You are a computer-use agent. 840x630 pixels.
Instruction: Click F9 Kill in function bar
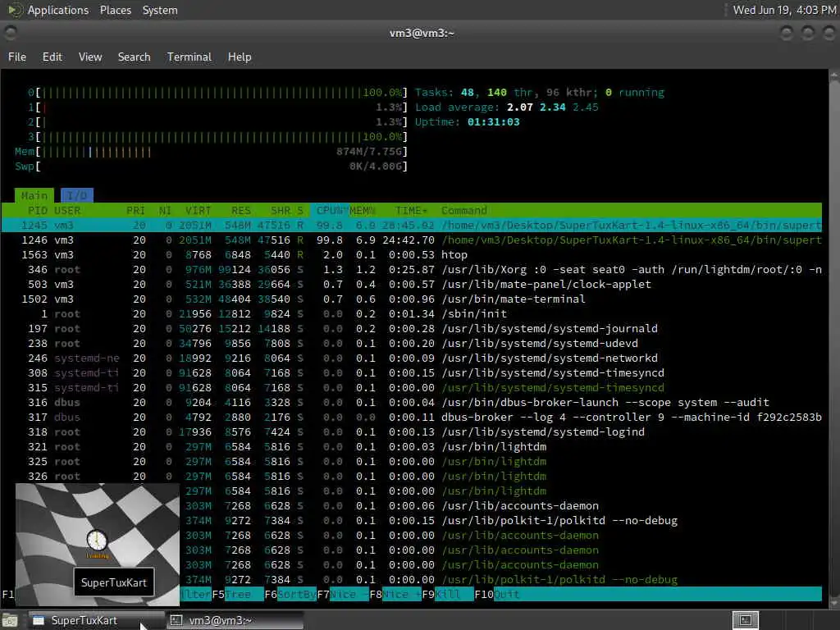[448, 594]
